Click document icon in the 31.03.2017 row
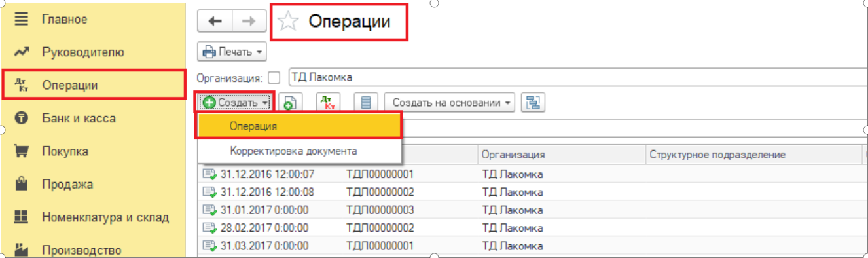 pyautogui.click(x=209, y=246)
